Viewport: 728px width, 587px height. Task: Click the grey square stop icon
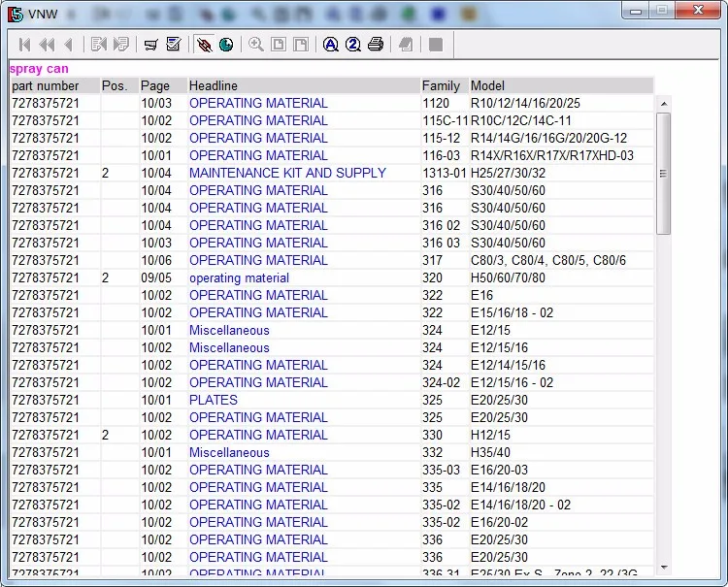tap(436, 45)
